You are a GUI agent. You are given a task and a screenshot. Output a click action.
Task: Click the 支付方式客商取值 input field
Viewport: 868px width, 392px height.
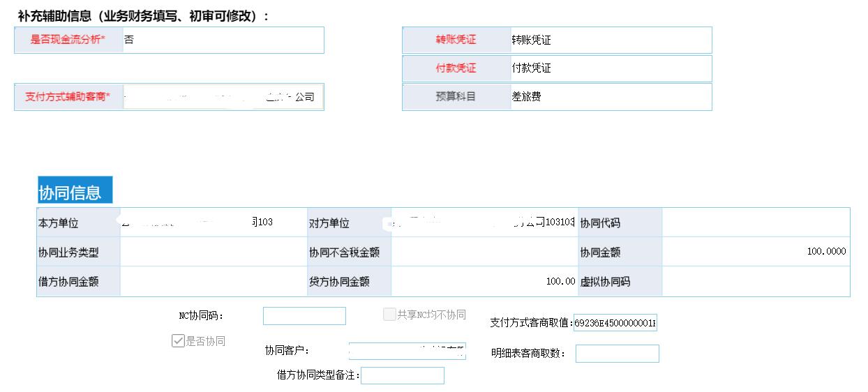tap(615, 323)
